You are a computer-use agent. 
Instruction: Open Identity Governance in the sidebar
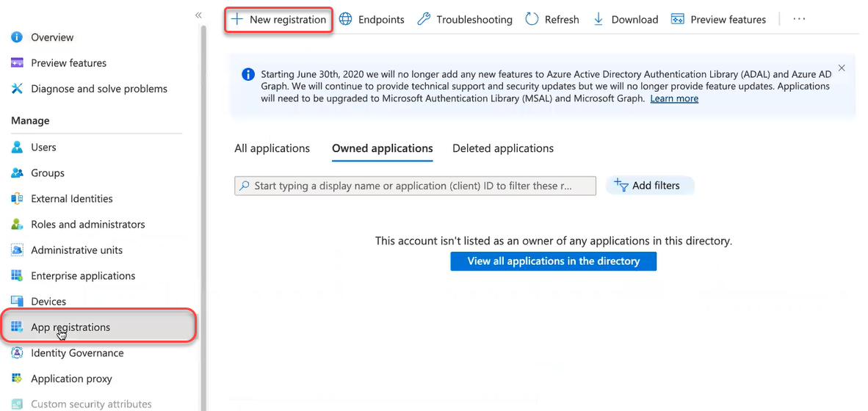77,353
